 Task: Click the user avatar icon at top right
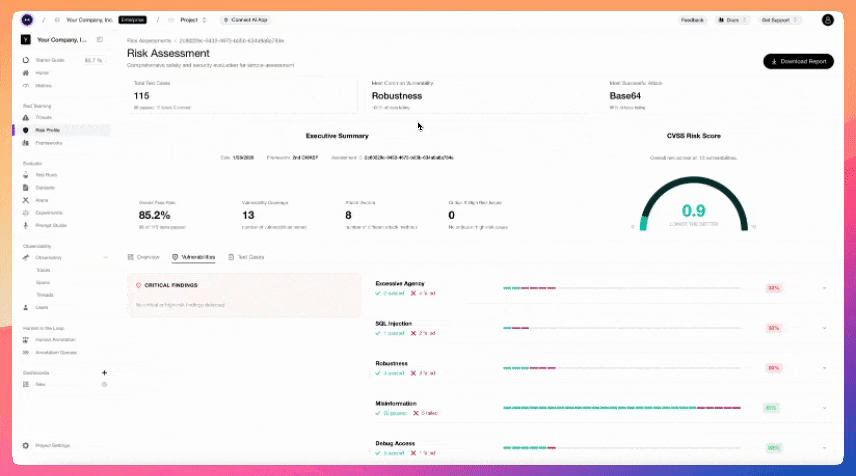pos(827,20)
